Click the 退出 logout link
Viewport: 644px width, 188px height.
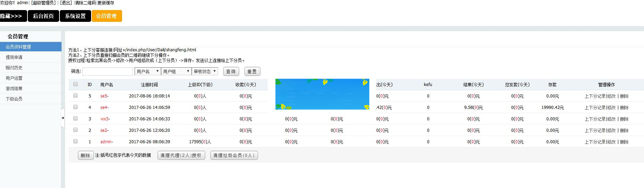click(x=66, y=3)
